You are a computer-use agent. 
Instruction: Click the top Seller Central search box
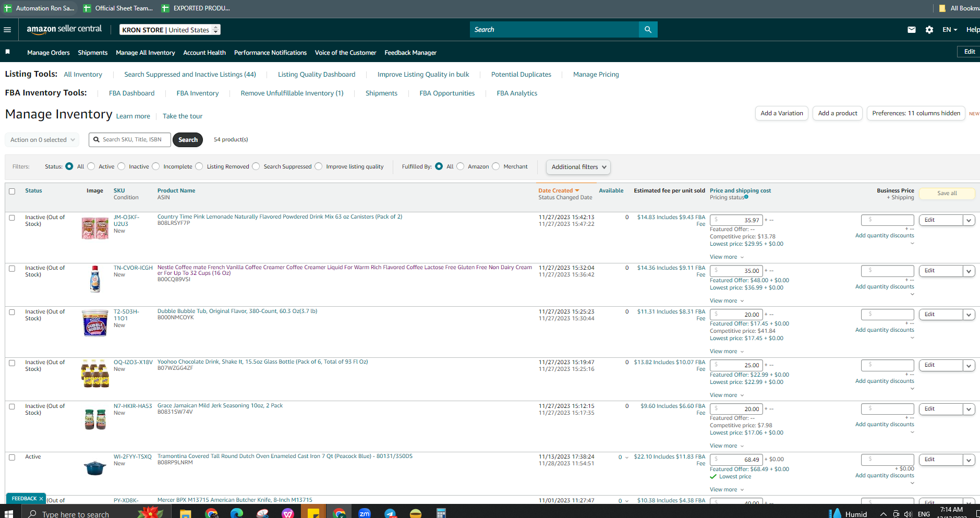554,30
